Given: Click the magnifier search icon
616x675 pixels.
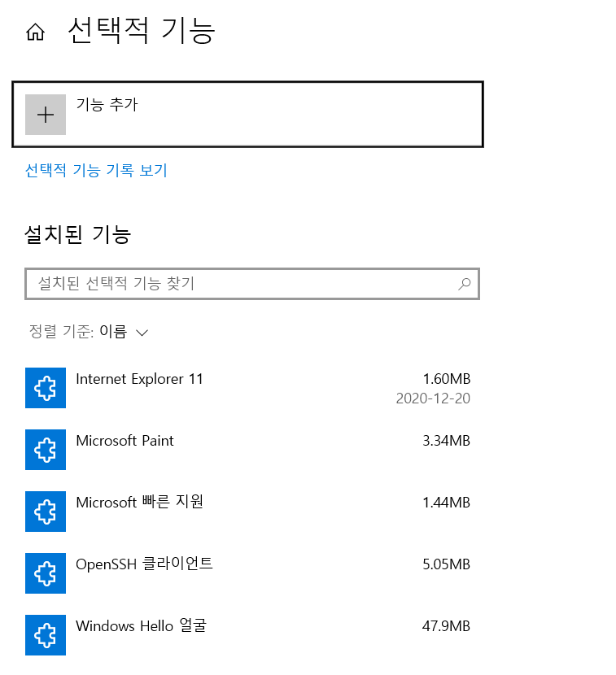Looking at the screenshot, I should pos(464,284).
